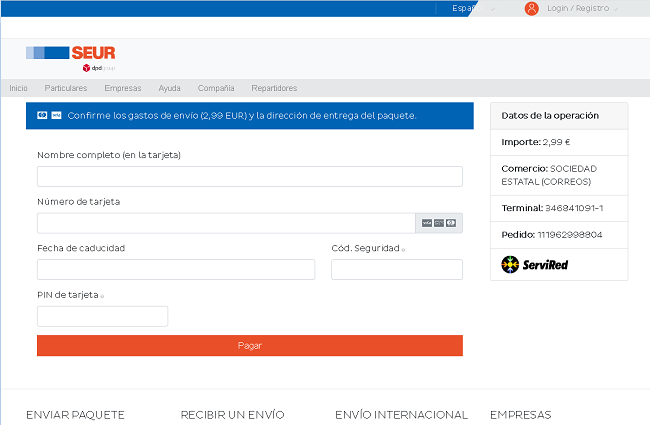Click the card brand icons beside card number
This screenshot has width=650, height=425.
pyautogui.click(x=438, y=223)
